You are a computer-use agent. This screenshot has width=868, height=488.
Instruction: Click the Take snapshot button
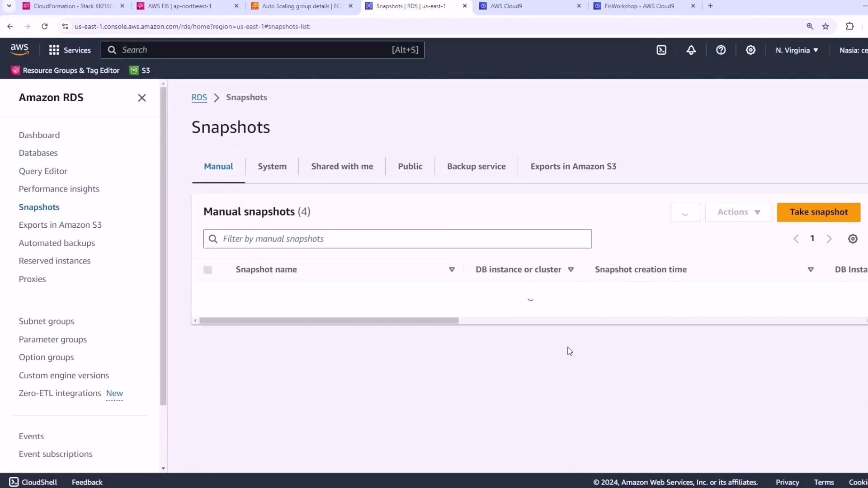818,212
